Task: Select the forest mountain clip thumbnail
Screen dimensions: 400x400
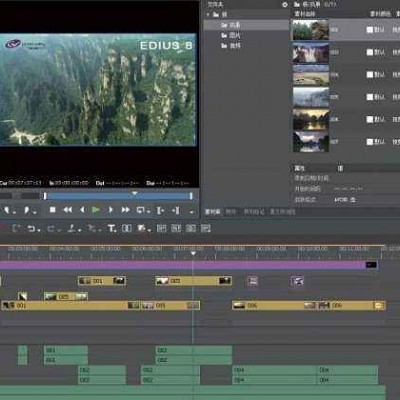Action: [311, 30]
